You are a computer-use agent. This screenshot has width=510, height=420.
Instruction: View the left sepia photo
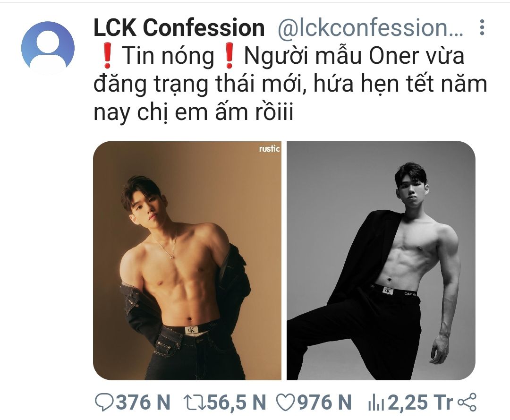187,261
